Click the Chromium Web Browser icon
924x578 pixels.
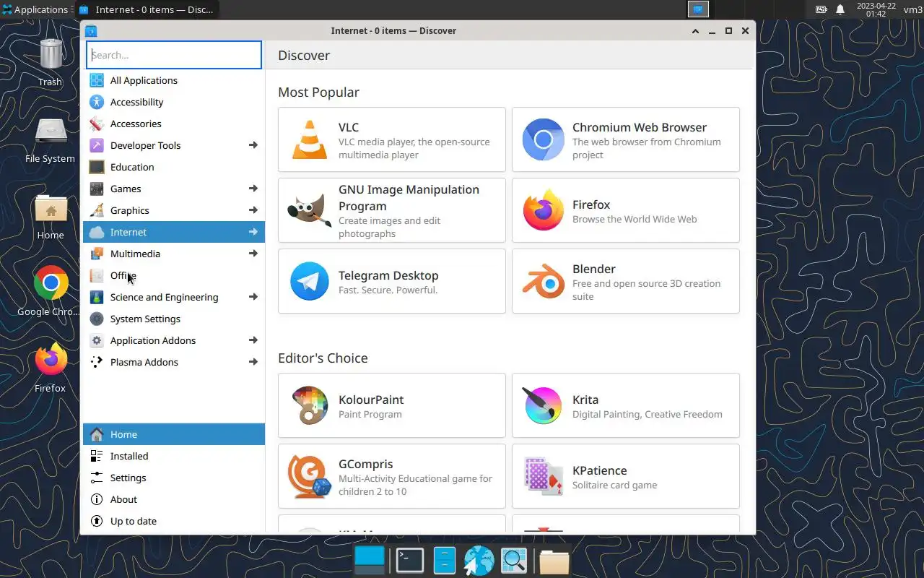point(543,139)
